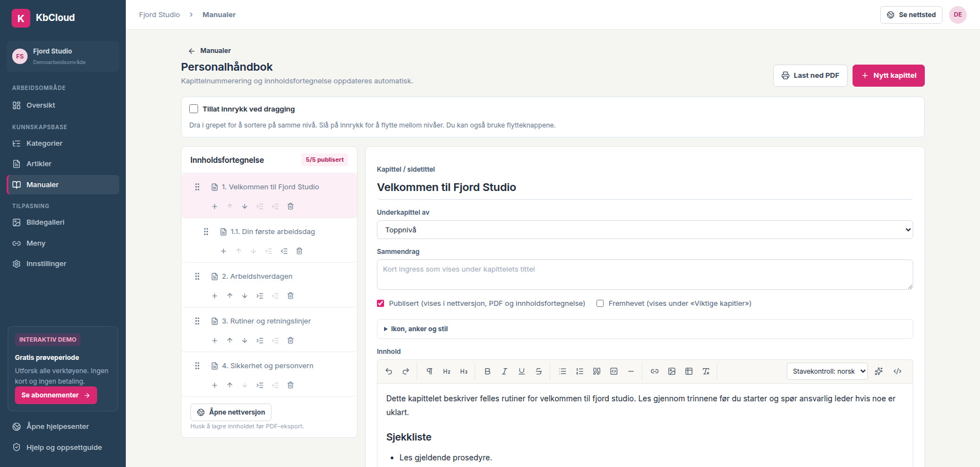The image size is (980, 467).
Task: Go to Artikler in the sidebar
Action: coord(63,164)
